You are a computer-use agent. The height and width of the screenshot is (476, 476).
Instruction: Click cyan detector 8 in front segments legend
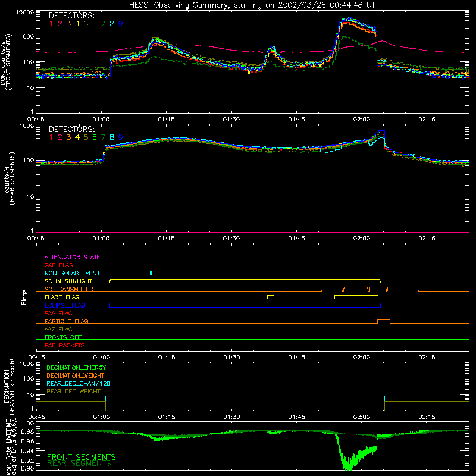[x=112, y=24]
